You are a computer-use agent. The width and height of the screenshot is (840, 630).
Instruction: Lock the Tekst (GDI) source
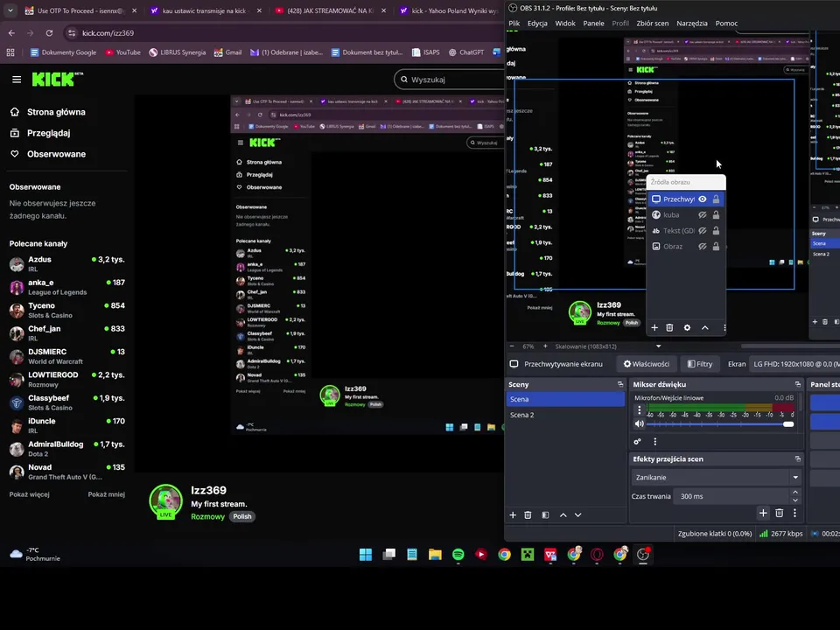pos(716,230)
